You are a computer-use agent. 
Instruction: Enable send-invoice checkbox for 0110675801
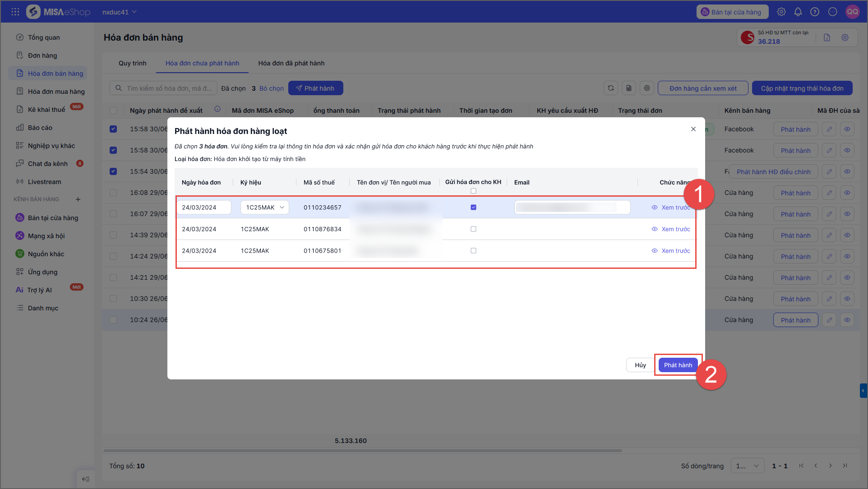click(473, 251)
